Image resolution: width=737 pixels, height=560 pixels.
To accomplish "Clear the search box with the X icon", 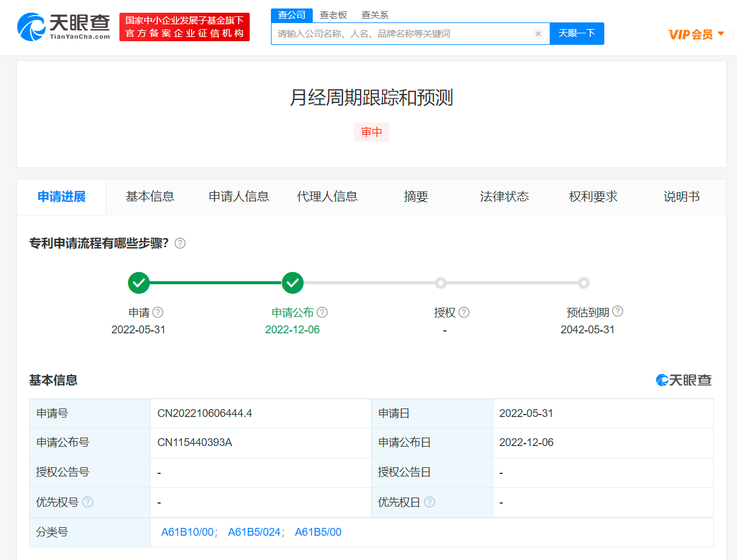I will pos(538,34).
